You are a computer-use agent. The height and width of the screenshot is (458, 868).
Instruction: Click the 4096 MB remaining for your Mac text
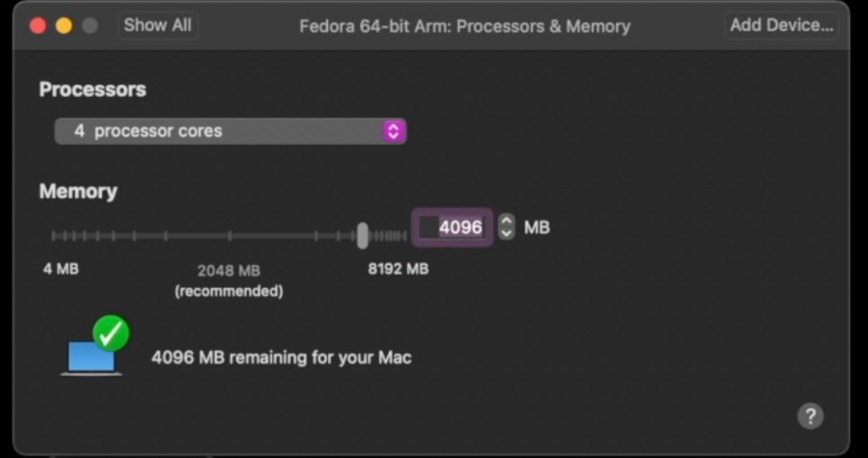coord(281,357)
